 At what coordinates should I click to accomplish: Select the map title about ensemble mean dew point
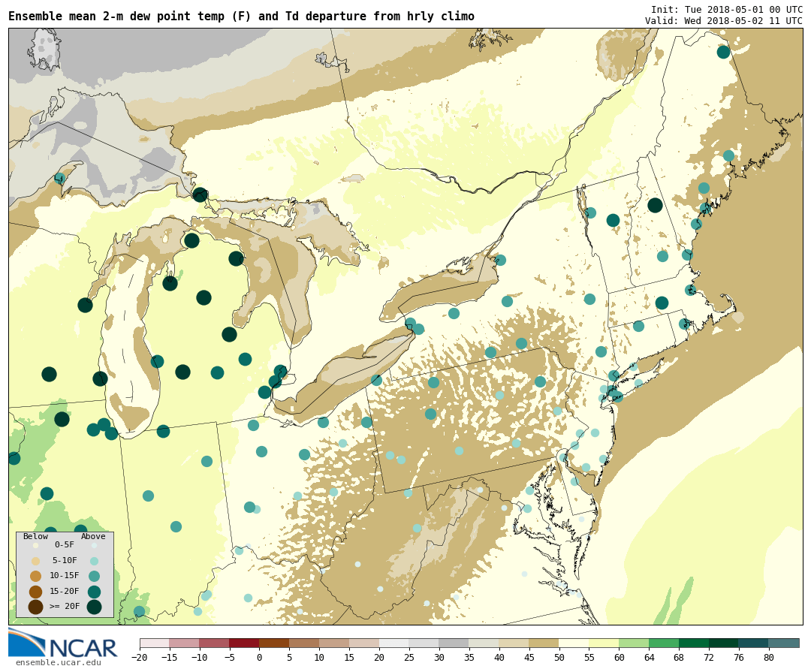pyautogui.click(x=241, y=16)
